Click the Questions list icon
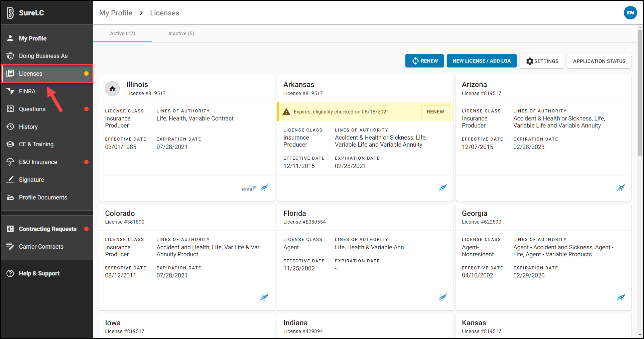644x339 pixels. coord(10,109)
